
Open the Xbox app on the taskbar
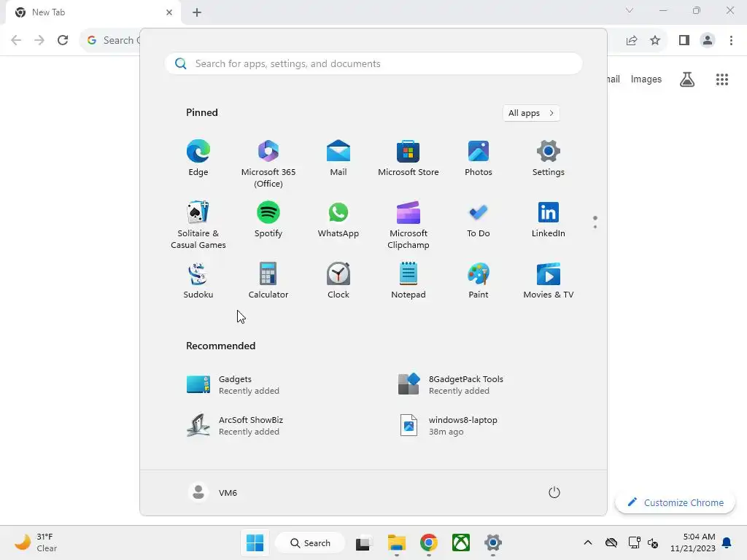tap(461, 542)
